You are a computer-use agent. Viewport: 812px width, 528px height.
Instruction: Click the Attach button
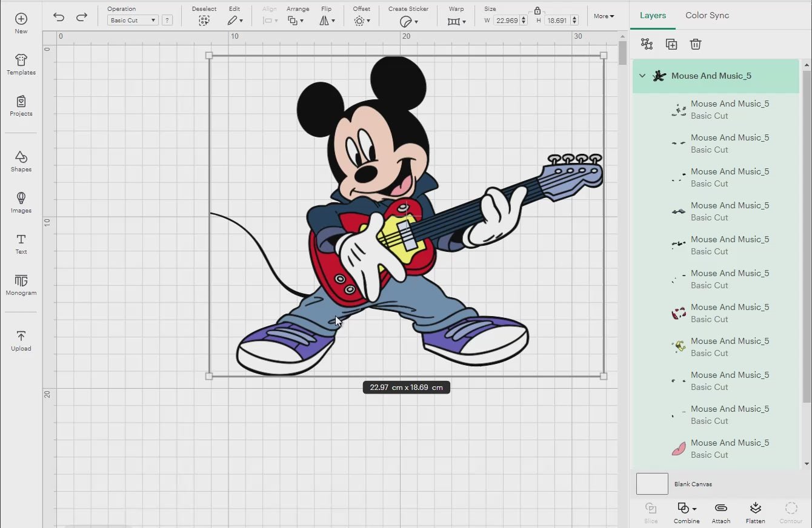(x=721, y=512)
